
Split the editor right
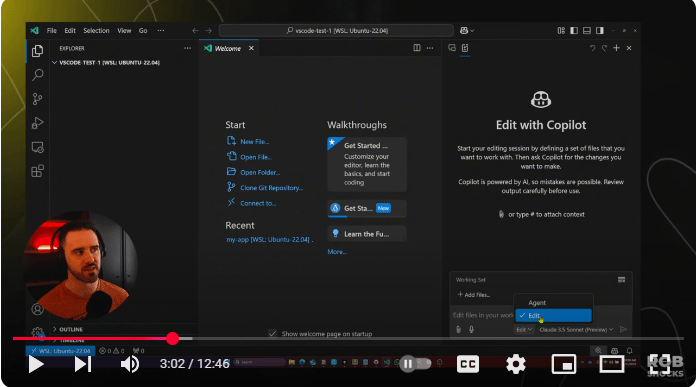pyautogui.click(x=417, y=48)
